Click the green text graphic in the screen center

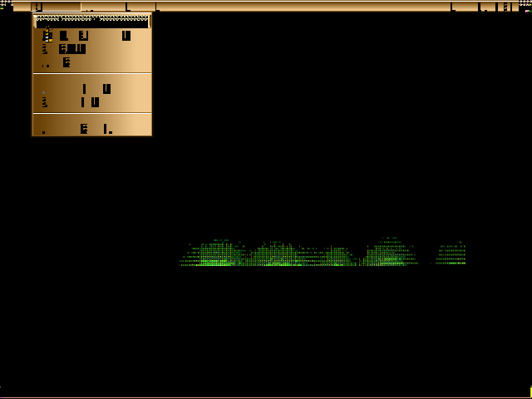[323, 254]
